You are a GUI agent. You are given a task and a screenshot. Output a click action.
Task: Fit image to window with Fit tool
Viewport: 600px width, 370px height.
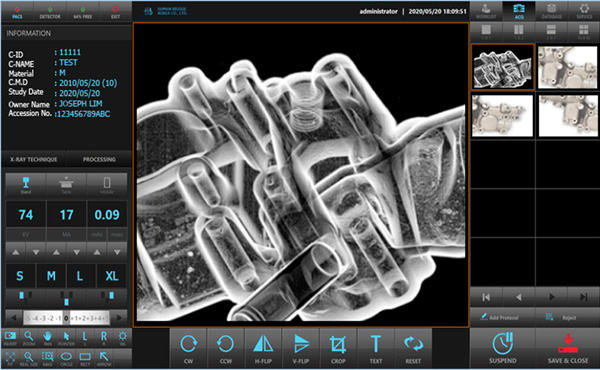[10, 359]
